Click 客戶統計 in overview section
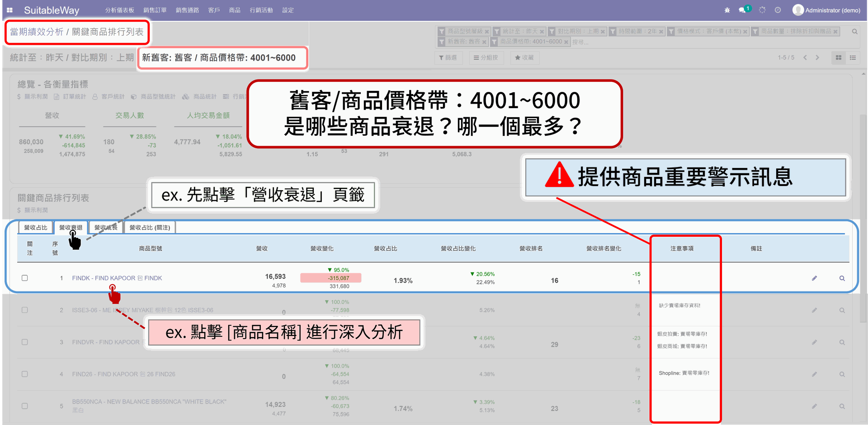Viewport: 868px width, 425px height. click(x=108, y=96)
